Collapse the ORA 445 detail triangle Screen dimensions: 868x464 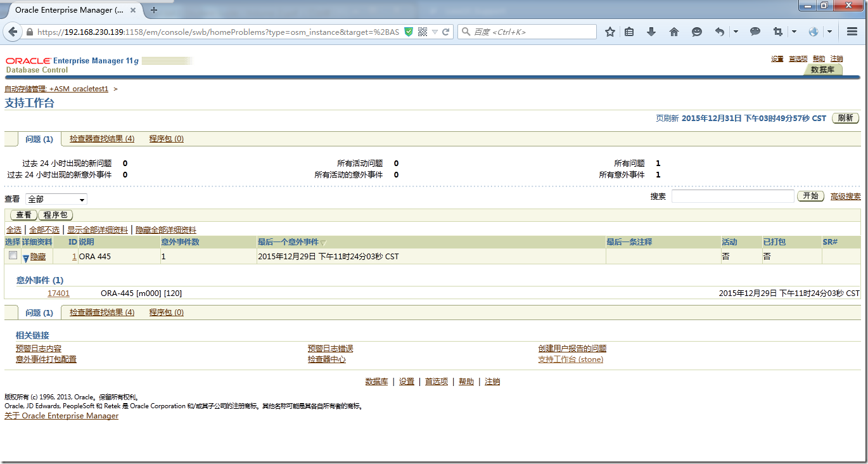[25, 258]
